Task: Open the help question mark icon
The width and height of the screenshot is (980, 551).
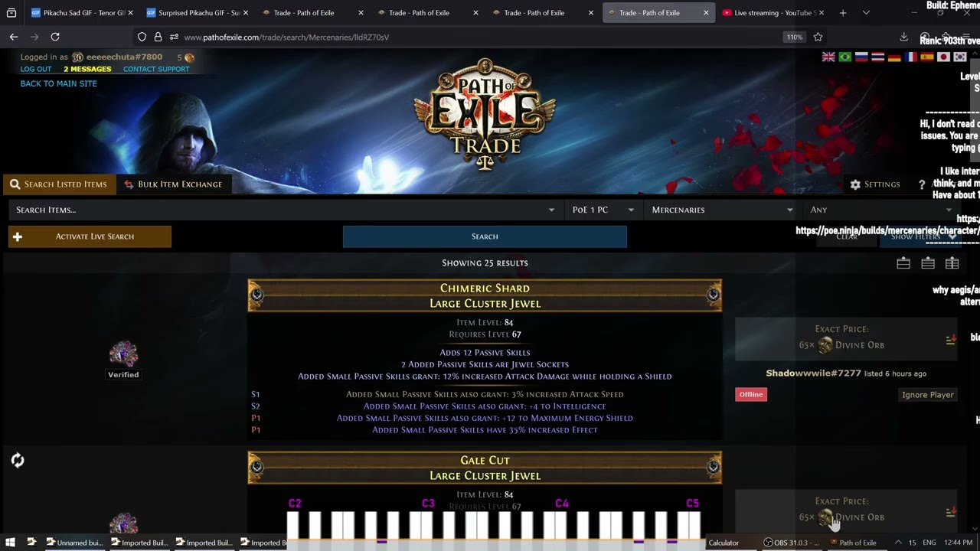Action: (x=922, y=184)
